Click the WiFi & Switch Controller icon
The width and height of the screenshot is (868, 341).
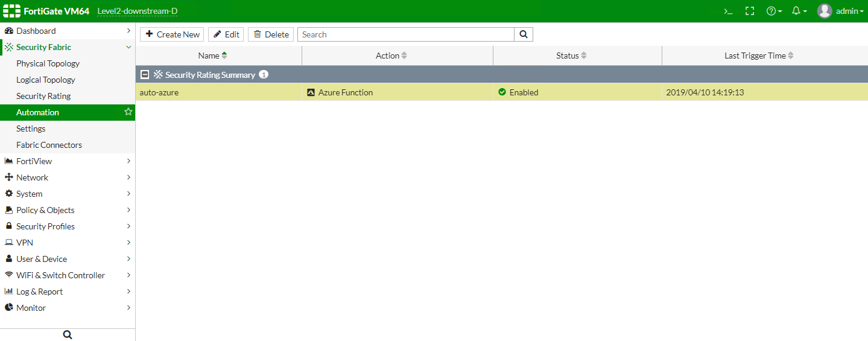pyautogui.click(x=9, y=275)
